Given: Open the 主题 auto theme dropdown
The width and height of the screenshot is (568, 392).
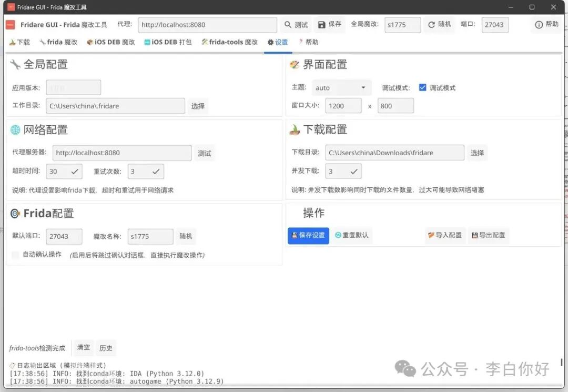Looking at the screenshot, I should pos(341,88).
